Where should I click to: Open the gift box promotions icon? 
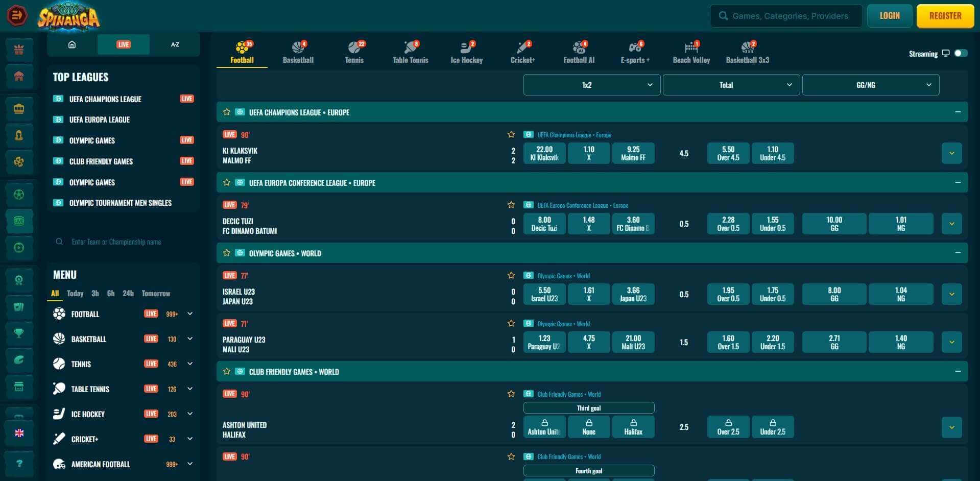click(19, 50)
